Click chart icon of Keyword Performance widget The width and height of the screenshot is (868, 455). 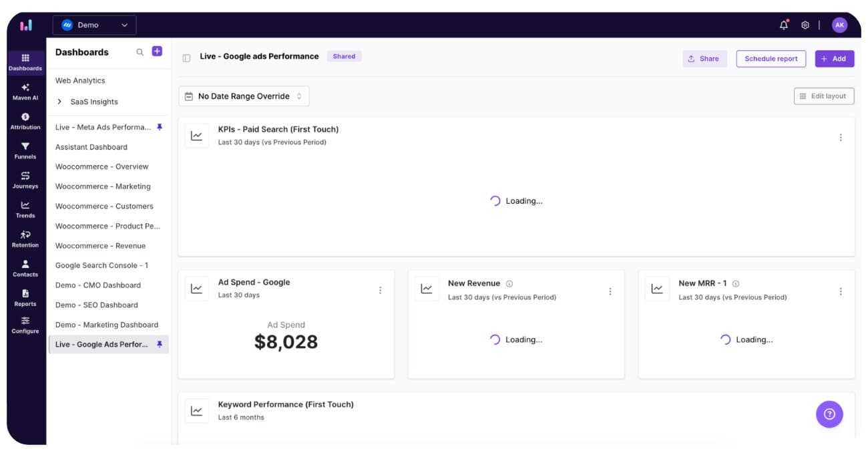196,411
